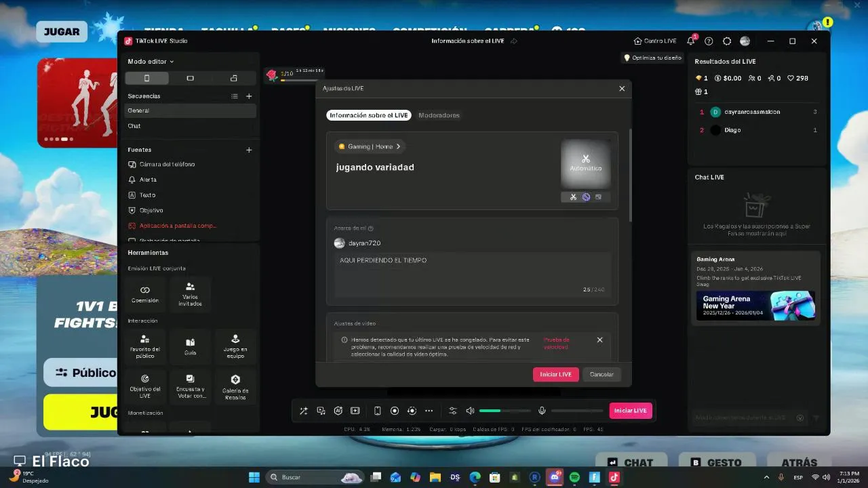
Task: Click Iniciar LIVE in the dialog
Action: coord(556,374)
